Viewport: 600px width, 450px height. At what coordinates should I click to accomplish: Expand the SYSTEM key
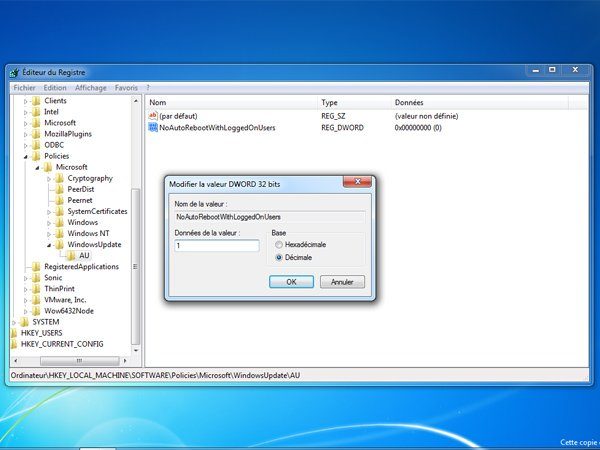(x=14, y=323)
